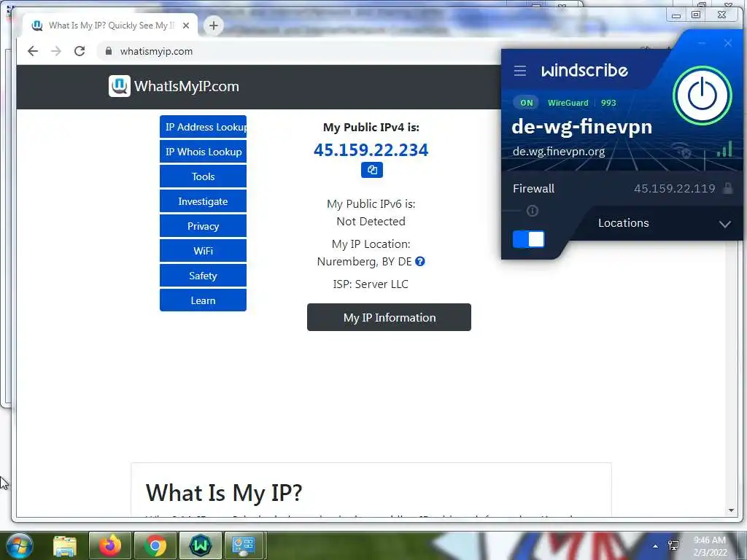Viewport: 747px width, 560px height.
Task: Click the lock icon beside 45.159.22.119
Action: (x=727, y=188)
